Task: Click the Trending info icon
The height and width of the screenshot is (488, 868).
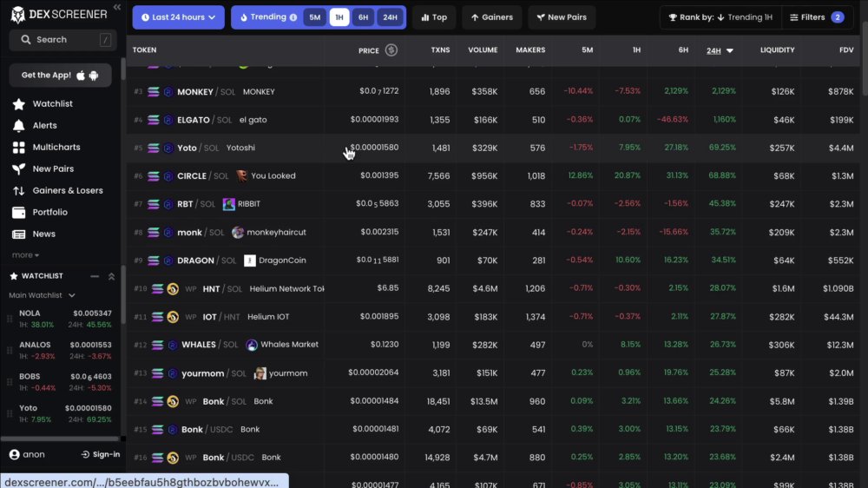Action: 293,17
